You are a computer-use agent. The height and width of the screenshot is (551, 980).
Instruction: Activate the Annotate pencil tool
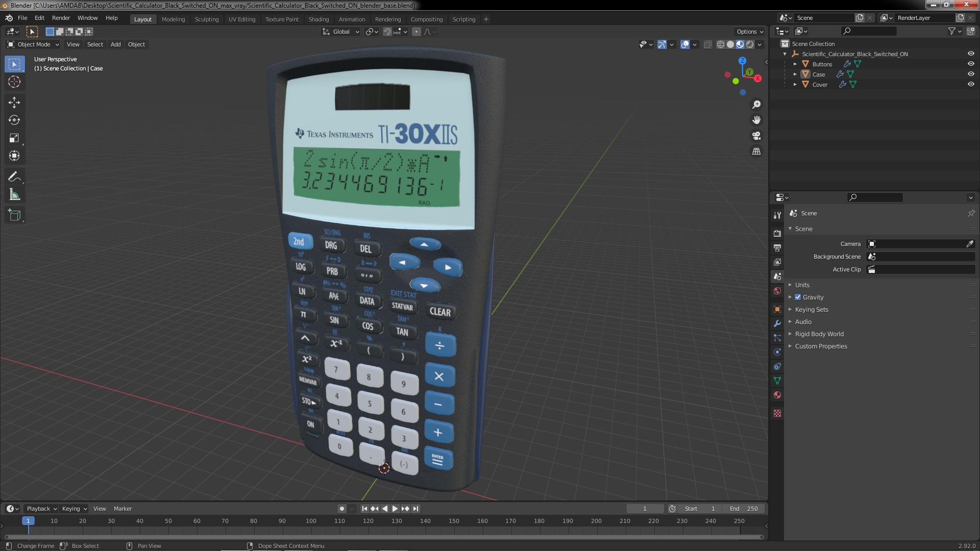14,177
